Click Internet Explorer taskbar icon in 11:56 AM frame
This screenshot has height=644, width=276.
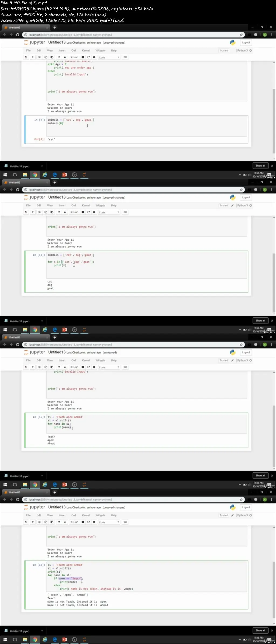click(x=45, y=639)
